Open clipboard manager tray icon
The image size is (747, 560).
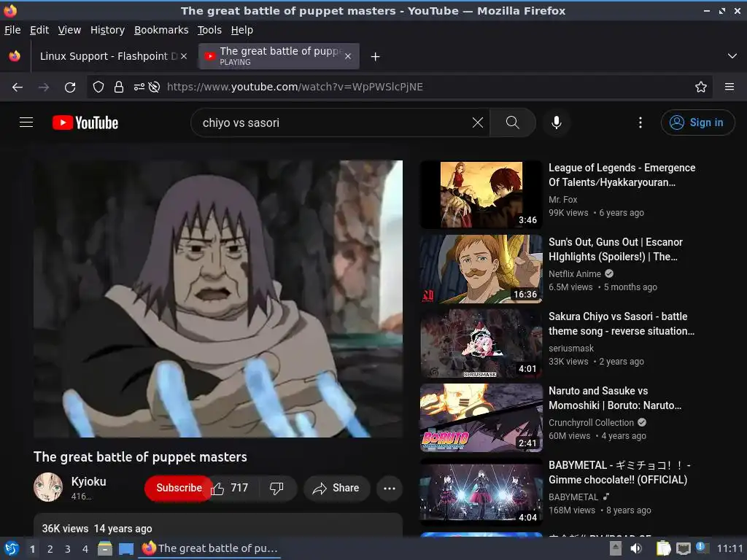[664, 548]
